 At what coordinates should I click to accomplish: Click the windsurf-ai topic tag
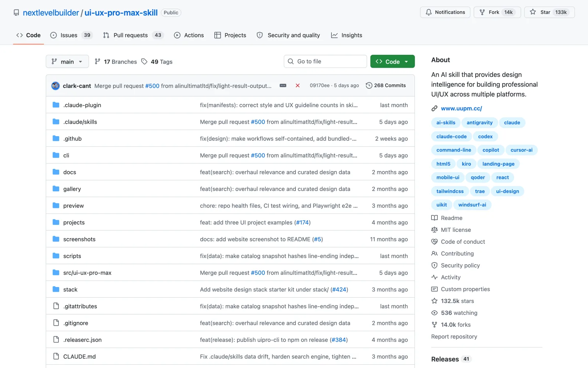(472, 205)
